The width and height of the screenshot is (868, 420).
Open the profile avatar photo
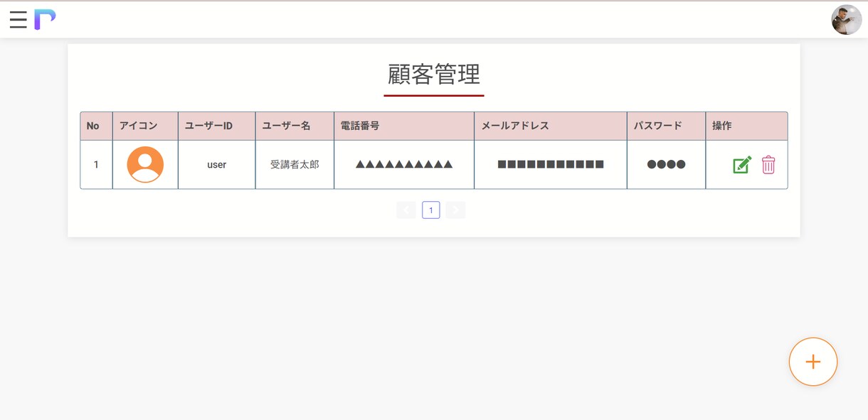847,20
